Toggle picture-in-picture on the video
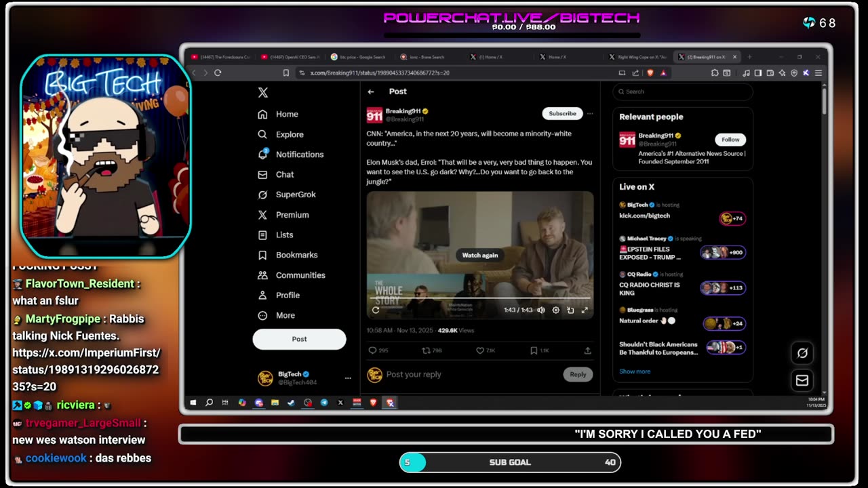868x488 pixels. [x=570, y=310]
